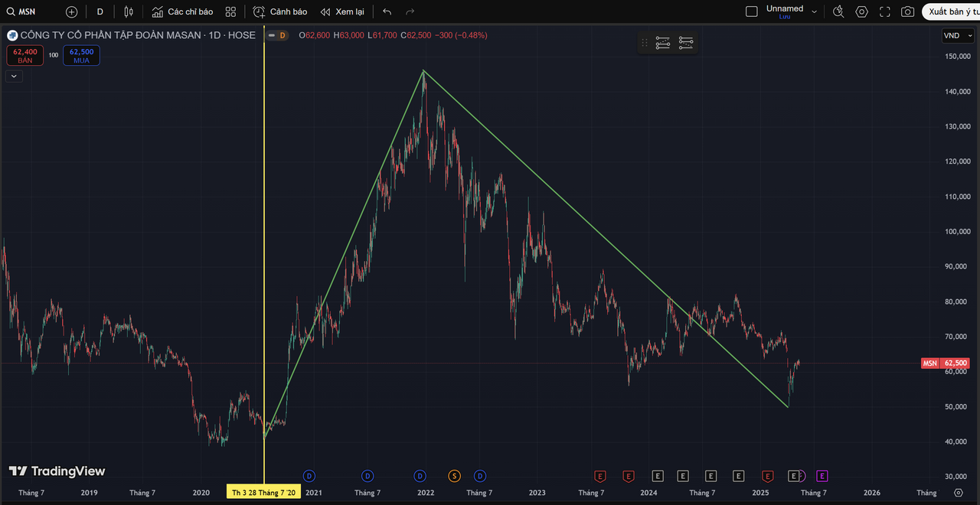The height and width of the screenshot is (505, 980).
Task: Click Cảnh báo to create an alert
Action: pos(280,11)
